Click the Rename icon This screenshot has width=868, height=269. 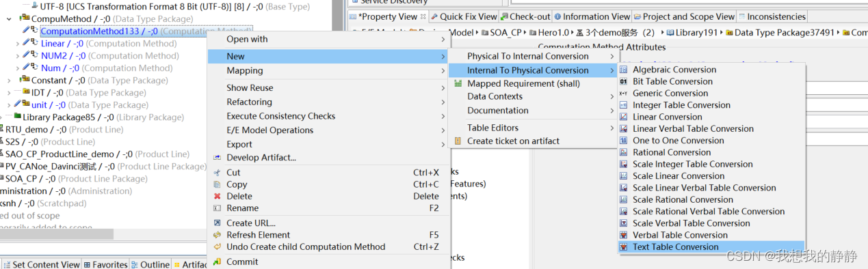click(218, 208)
